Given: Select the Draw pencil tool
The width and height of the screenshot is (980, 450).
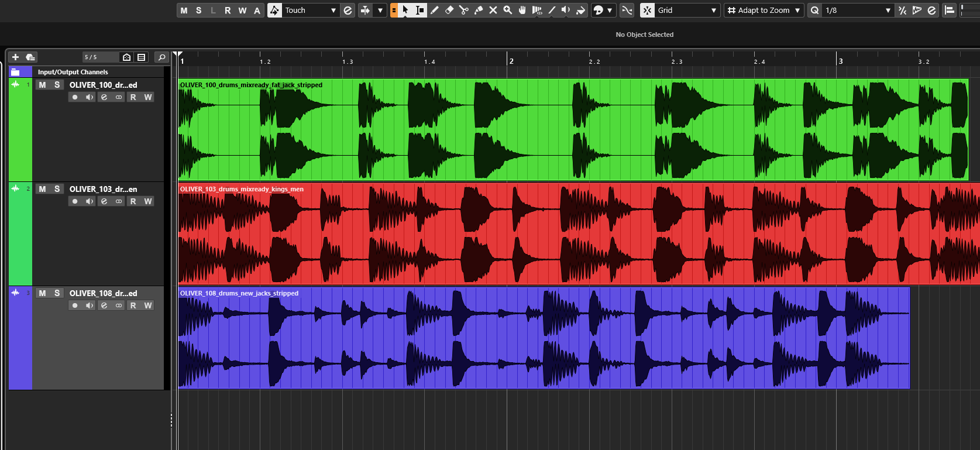Looking at the screenshot, I should (435, 10).
